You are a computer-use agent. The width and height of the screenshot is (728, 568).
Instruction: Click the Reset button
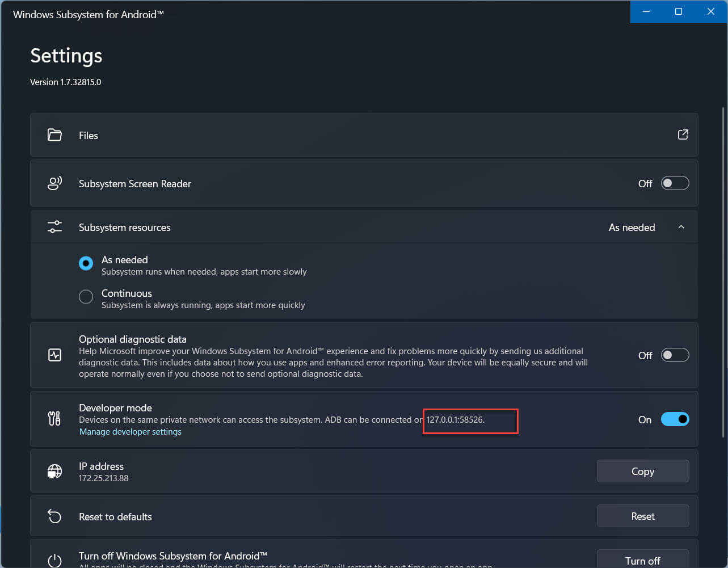click(643, 516)
